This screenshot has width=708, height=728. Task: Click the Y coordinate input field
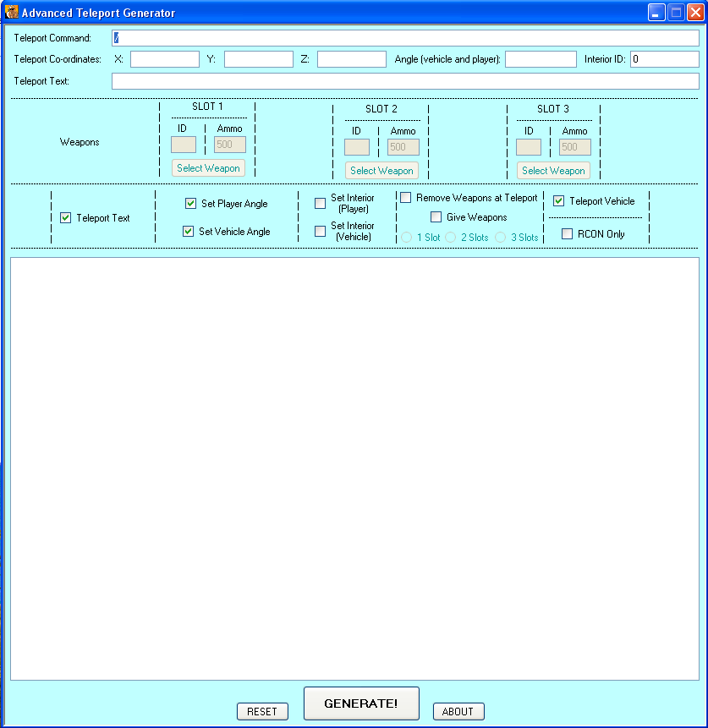point(259,59)
